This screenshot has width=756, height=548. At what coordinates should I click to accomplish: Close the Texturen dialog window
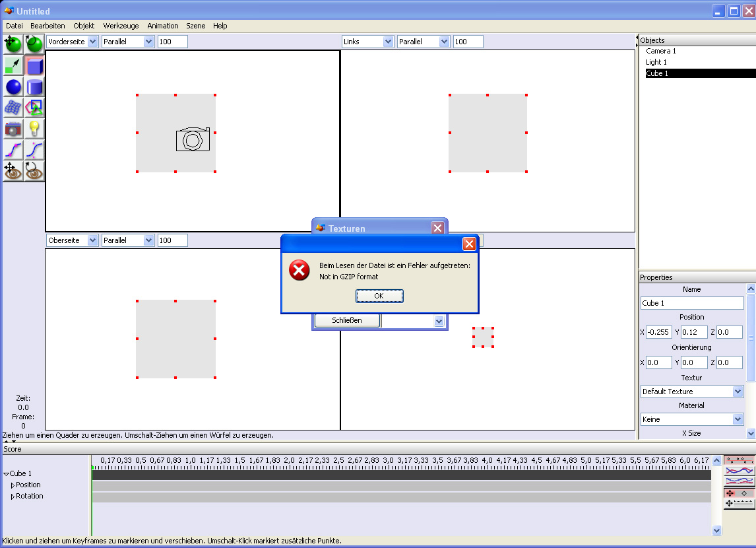[x=437, y=228]
